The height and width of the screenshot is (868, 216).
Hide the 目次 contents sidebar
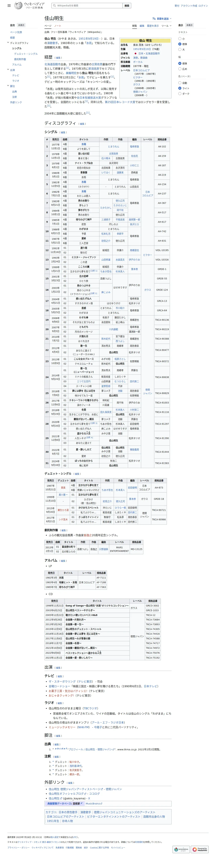click(21, 25)
